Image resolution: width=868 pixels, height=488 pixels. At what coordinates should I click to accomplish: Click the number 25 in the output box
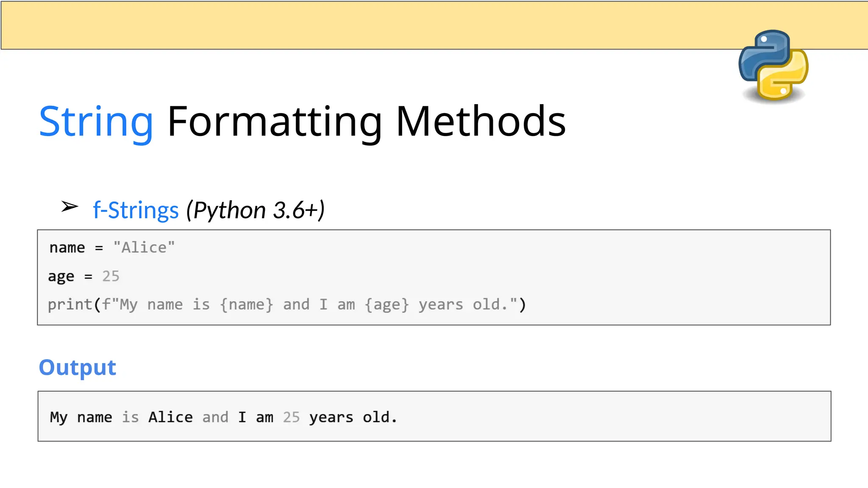click(291, 417)
